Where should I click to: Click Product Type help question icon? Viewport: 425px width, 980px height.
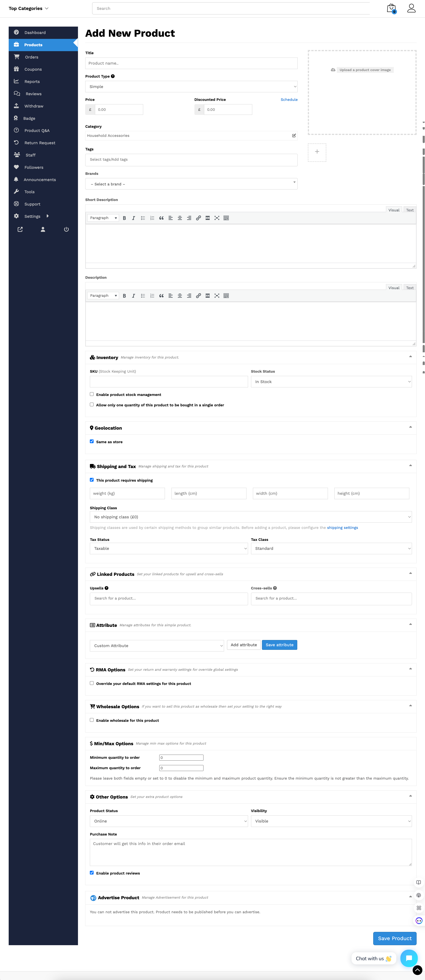113,76
